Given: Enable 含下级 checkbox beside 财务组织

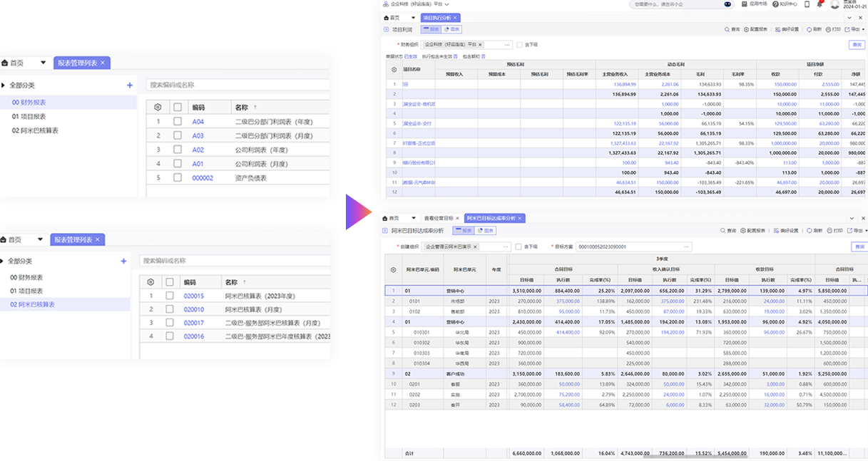Looking at the screenshot, I should pyautogui.click(x=519, y=44).
